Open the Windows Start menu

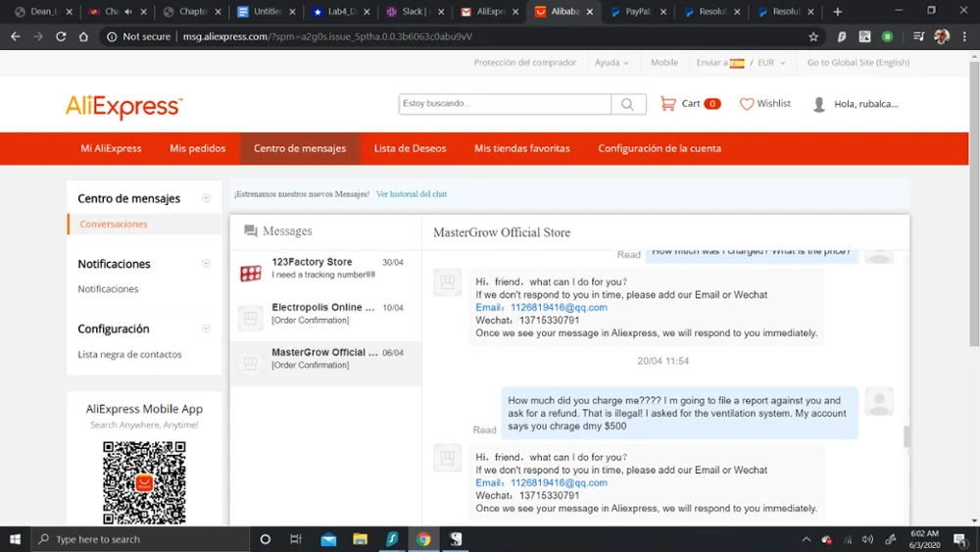tap(15, 539)
